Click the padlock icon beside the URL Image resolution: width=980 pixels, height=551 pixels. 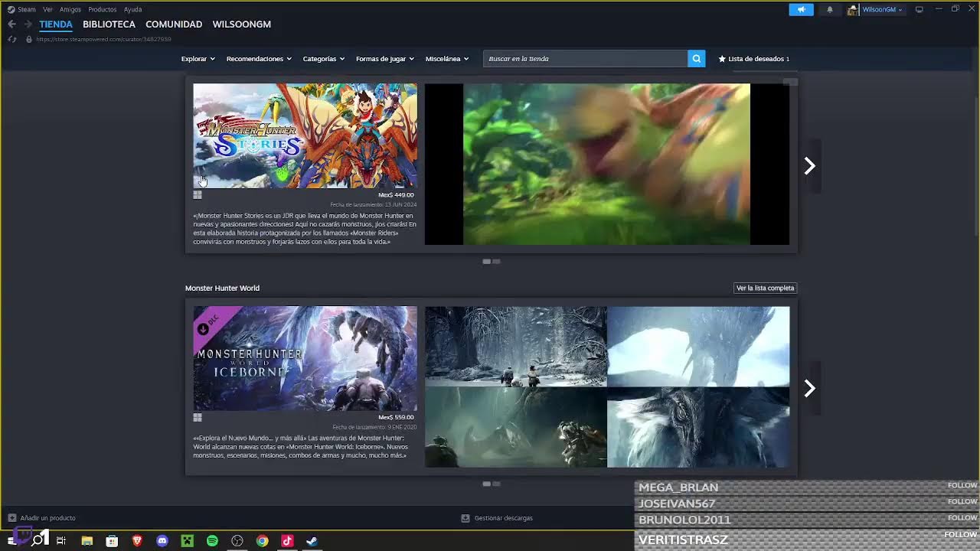click(29, 39)
